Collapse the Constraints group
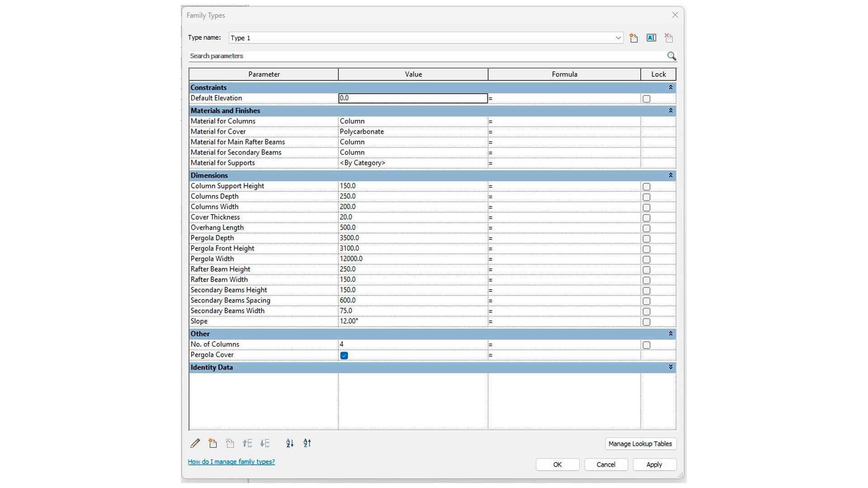868x488 pixels. tap(670, 87)
